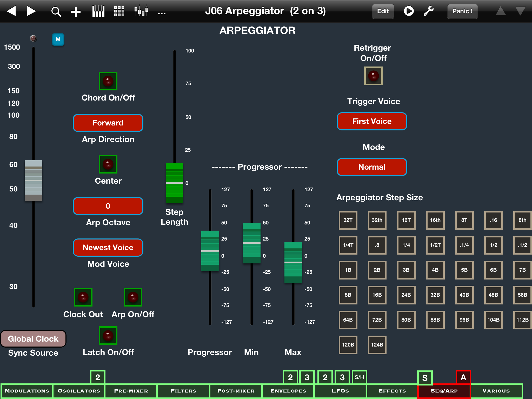Open the mixer faders icon
Image resolution: width=532 pixels, height=399 pixels.
(141, 11)
